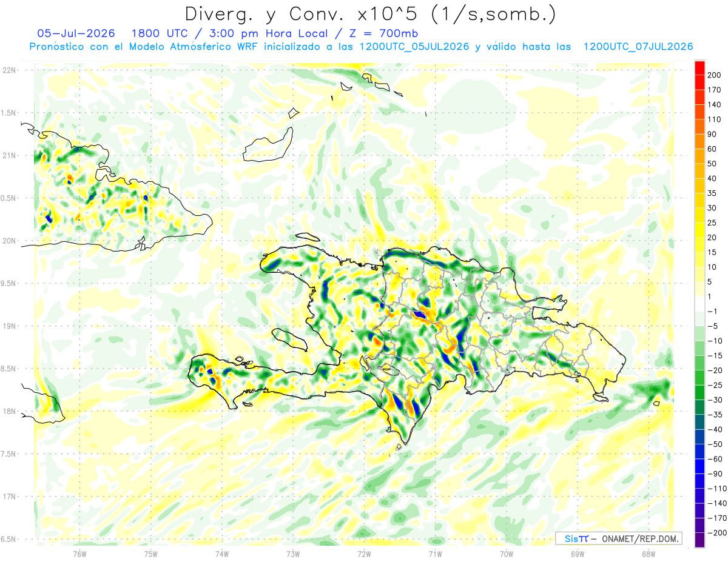Click the '68W' longitude label

(x=649, y=554)
